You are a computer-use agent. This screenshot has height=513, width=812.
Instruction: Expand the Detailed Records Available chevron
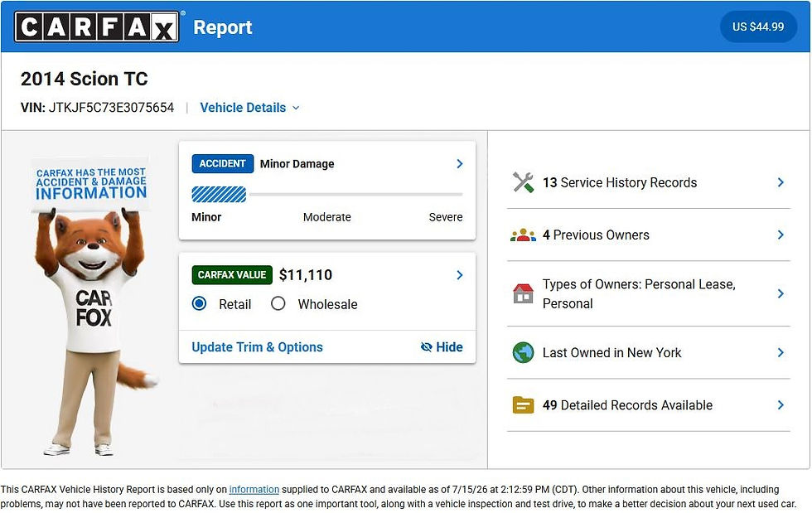tap(781, 405)
